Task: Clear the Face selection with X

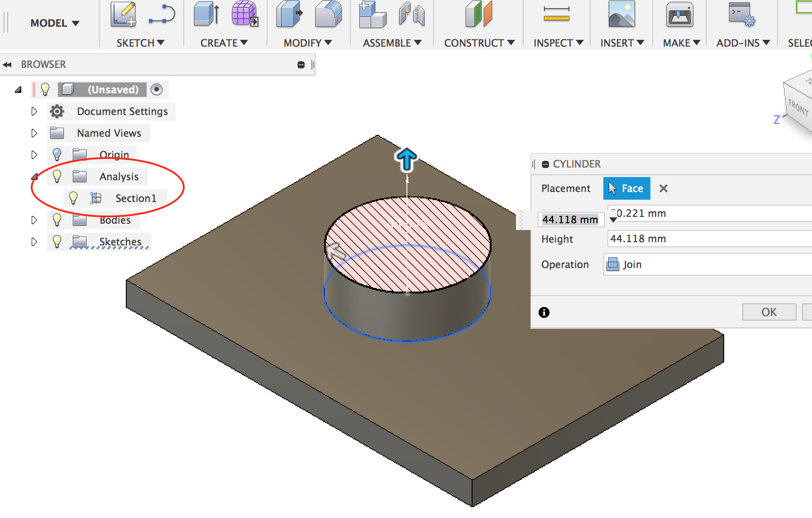Action: 664,188
